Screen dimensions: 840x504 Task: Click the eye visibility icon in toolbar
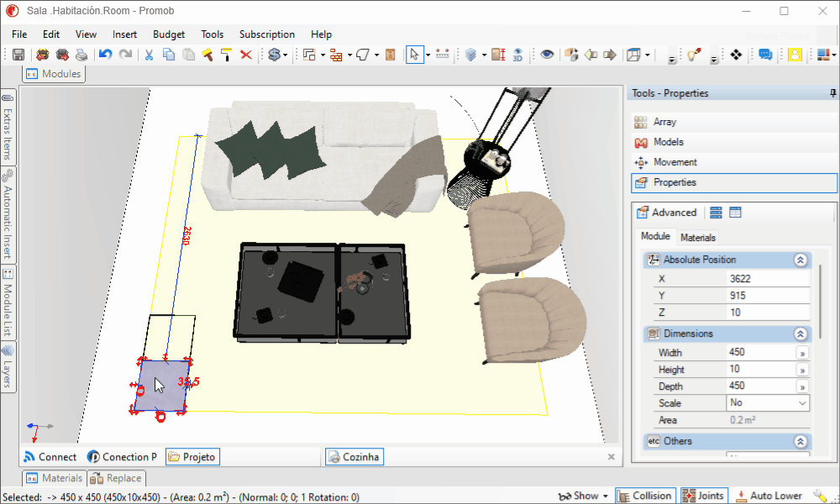click(x=547, y=55)
